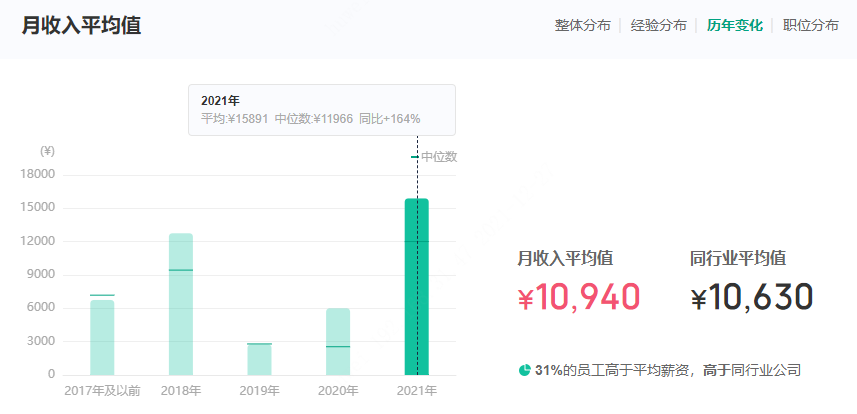Image resolution: width=857 pixels, height=414 pixels.
Task: Click the 2021年 x-axis label
Action: 416,391
